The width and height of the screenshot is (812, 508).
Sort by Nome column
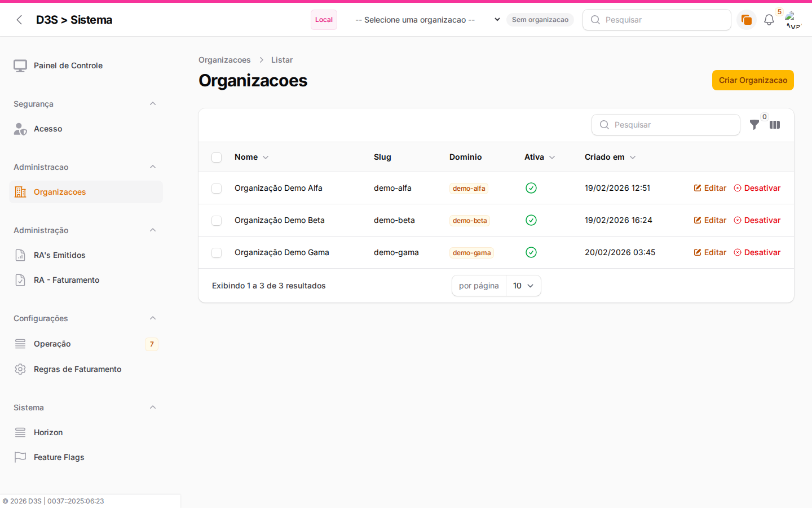[251, 157]
